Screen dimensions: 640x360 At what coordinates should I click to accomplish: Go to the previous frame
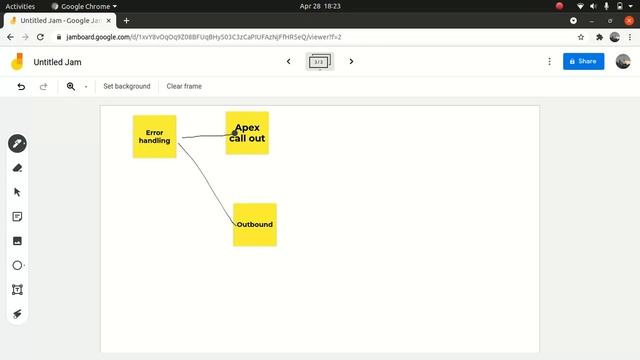tap(289, 62)
